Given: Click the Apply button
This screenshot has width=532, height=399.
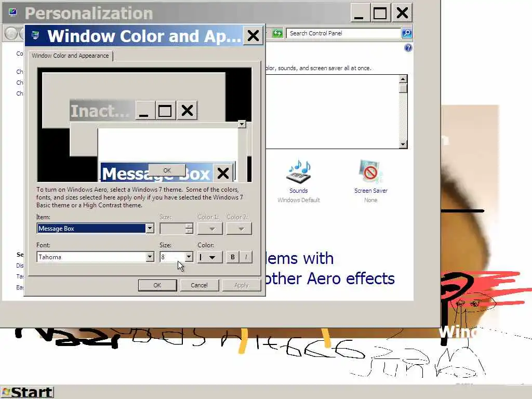Looking at the screenshot, I should pos(241,285).
